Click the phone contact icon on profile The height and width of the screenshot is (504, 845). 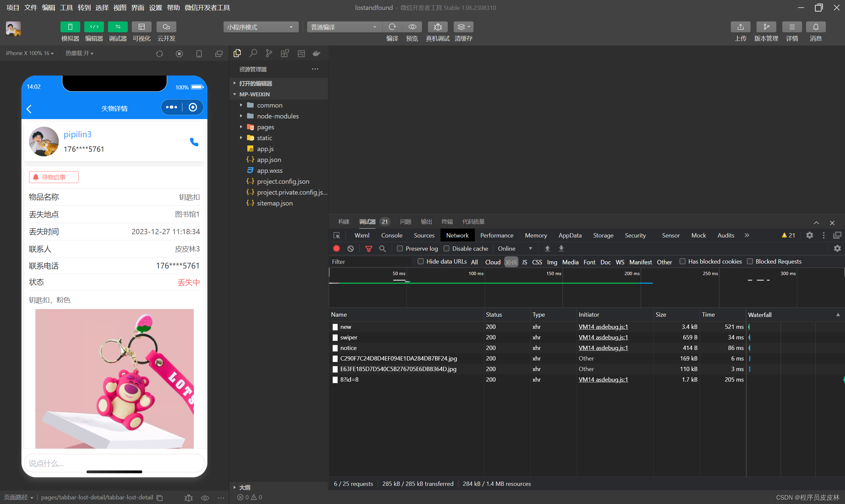(194, 142)
